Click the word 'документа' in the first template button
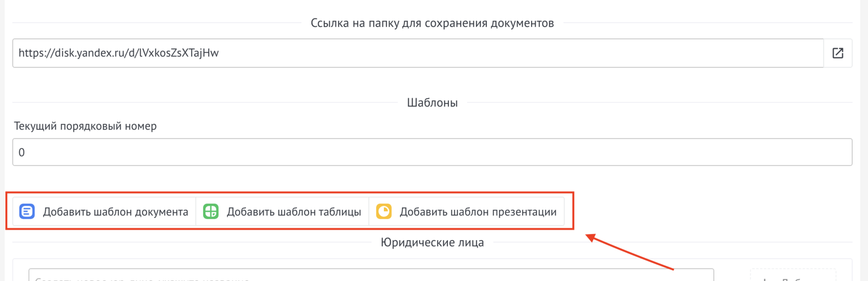 coord(161,212)
